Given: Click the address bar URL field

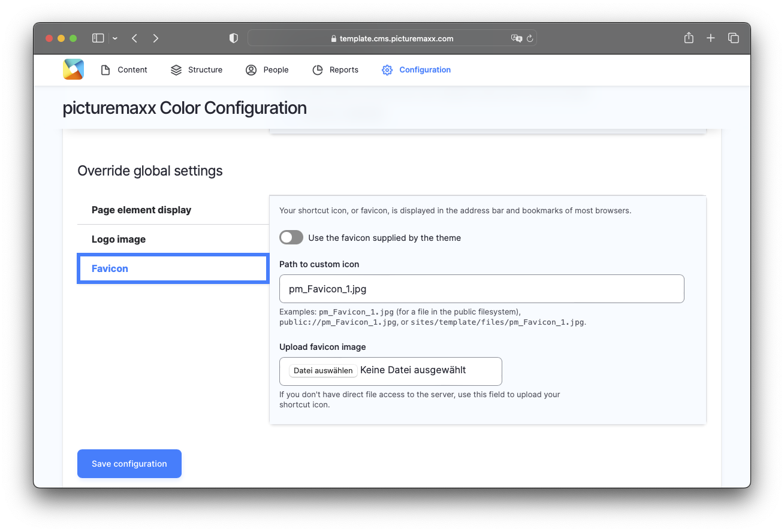Looking at the screenshot, I should (x=392, y=38).
